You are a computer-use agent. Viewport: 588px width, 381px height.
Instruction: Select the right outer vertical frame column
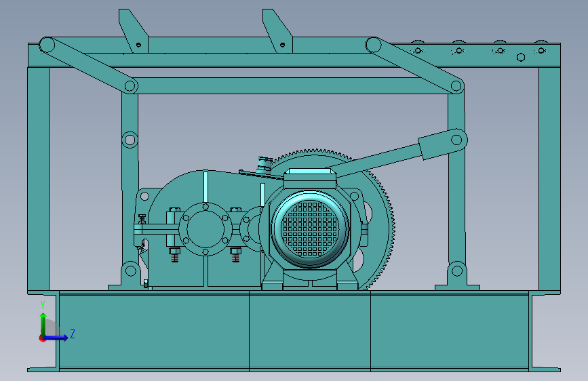click(x=549, y=179)
